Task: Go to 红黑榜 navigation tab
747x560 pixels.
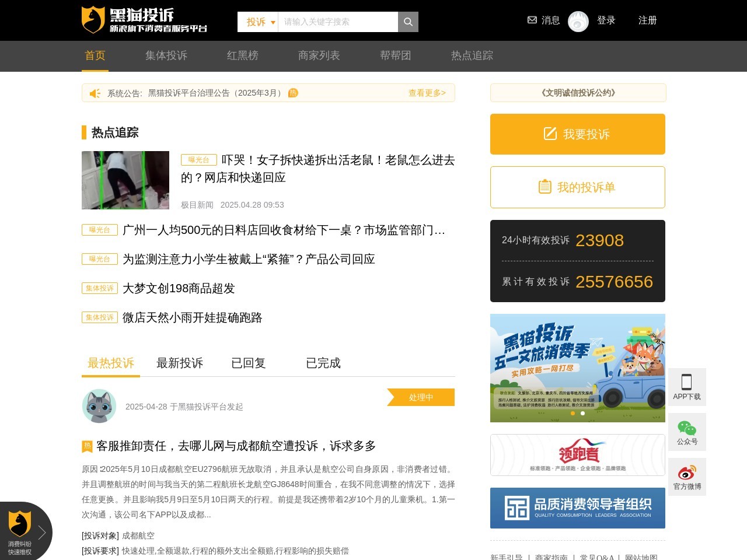Action: coord(243,55)
